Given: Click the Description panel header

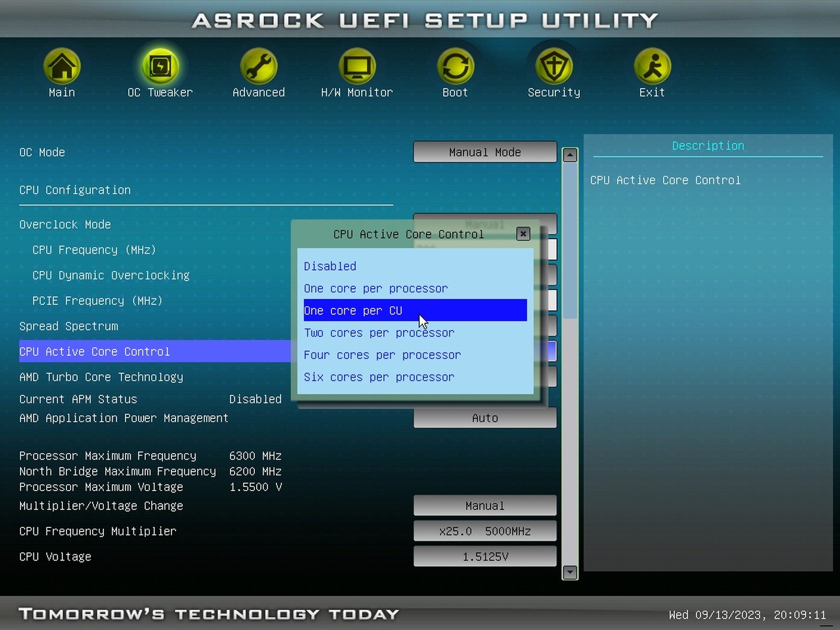Looking at the screenshot, I should [708, 146].
